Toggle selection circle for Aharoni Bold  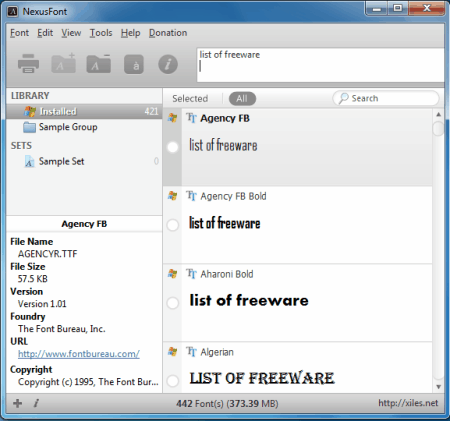tap(173, 303)
